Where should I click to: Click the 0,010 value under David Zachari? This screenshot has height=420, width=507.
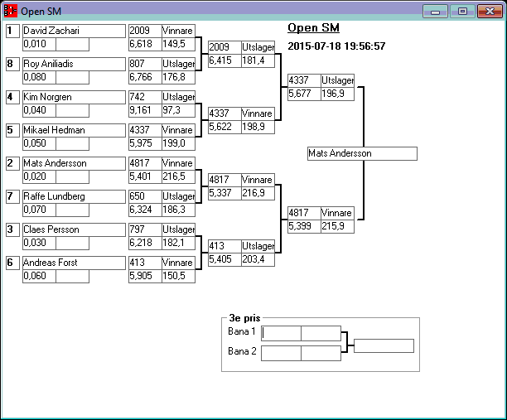(x=38, y=44)
